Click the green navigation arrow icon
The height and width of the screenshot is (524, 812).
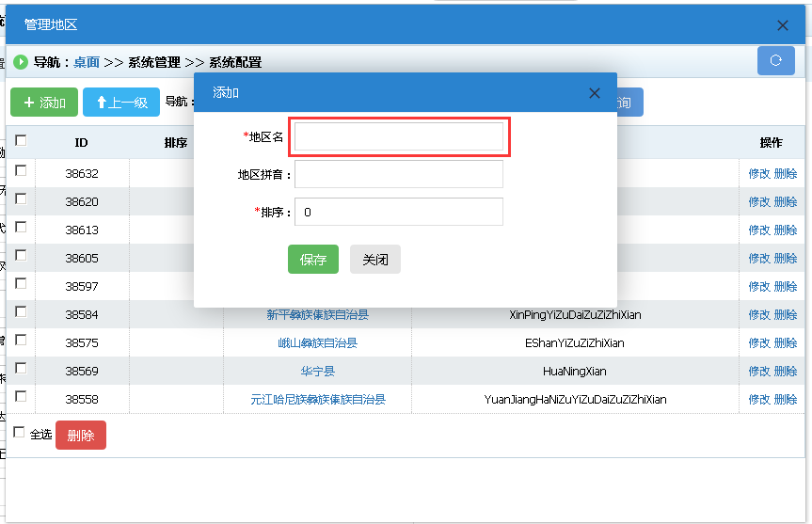click(21, 62)
